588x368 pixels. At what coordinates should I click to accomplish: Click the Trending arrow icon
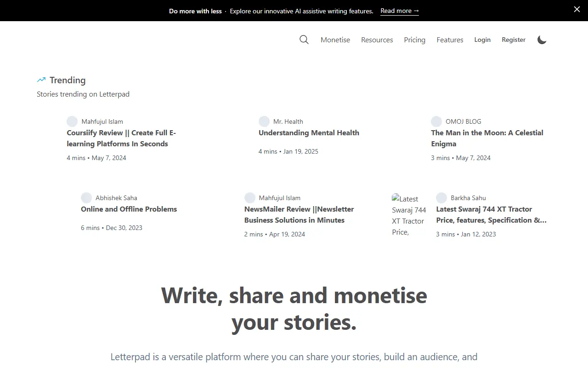click(x=41, y=80)
